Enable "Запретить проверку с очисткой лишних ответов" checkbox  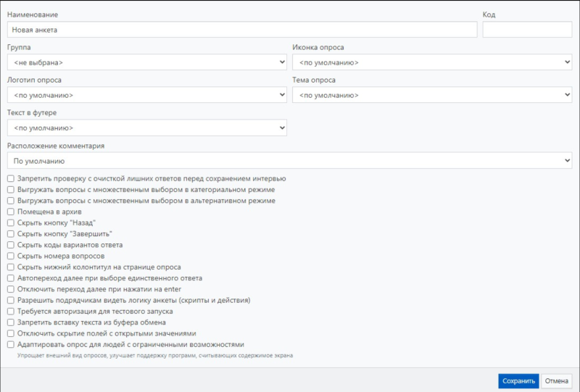coord(11,179)
